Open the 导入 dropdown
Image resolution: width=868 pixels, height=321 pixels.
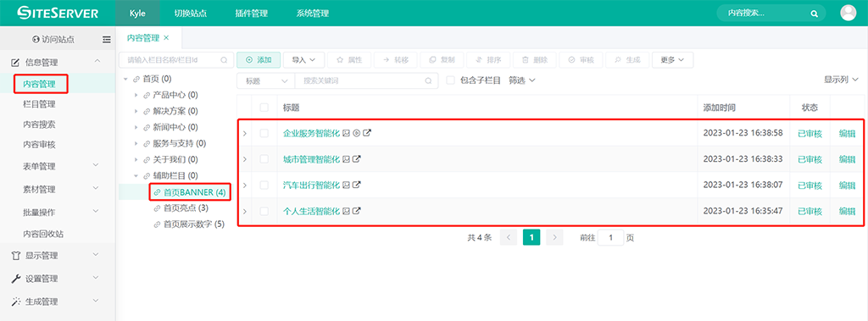tap(304, 60)
